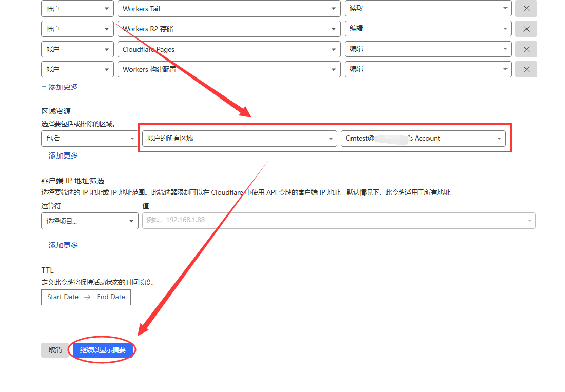This screenshot has height=392, width=565.
Task: Select the Cmtest account dropdown
Action: [423, 139]
